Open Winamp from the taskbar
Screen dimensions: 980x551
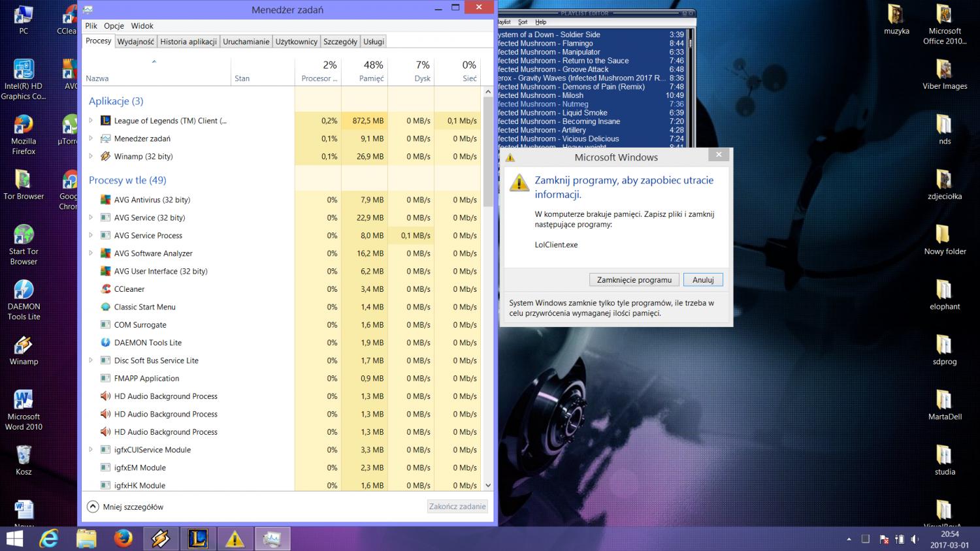(160, 539)
